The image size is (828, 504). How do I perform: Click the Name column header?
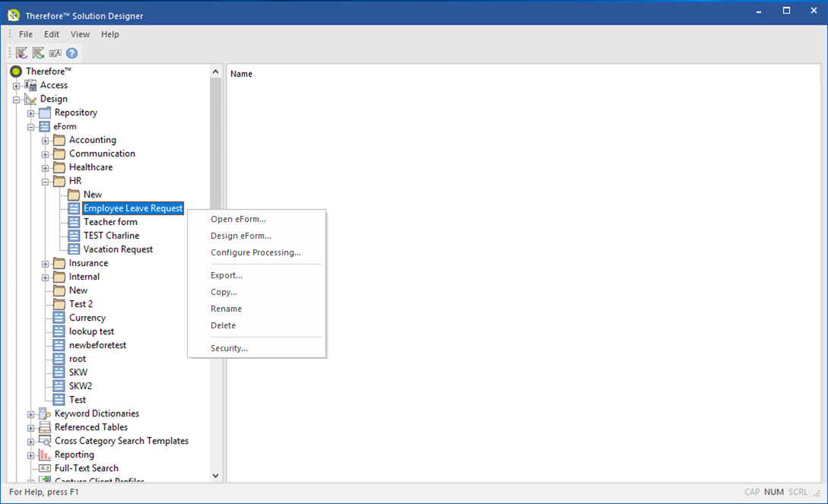click(241, 73)
